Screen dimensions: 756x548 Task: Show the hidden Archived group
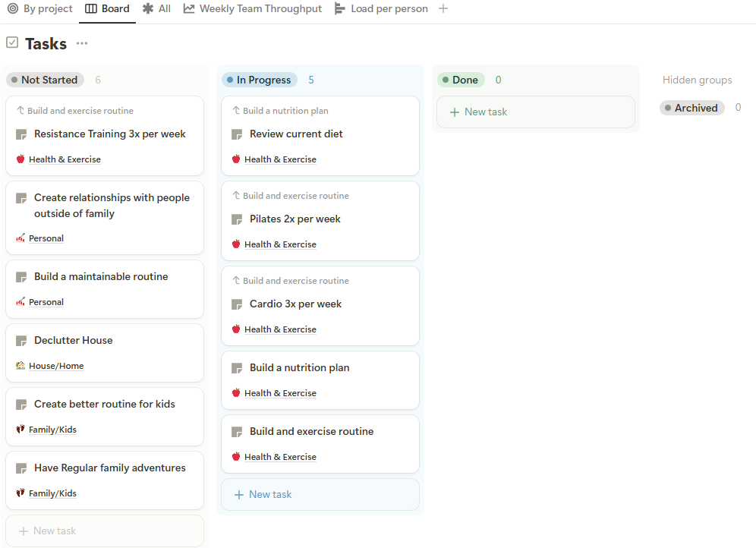tap(691, 108)
